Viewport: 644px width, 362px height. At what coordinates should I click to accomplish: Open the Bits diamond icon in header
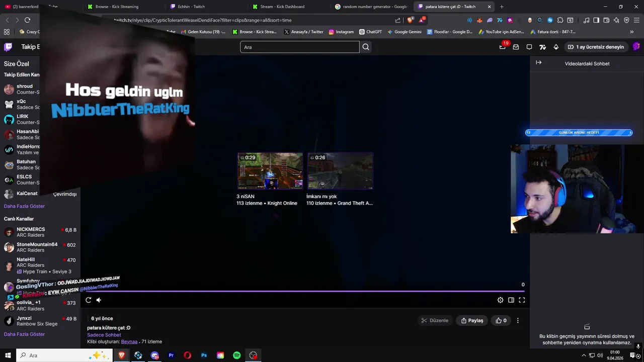[556, 47]
